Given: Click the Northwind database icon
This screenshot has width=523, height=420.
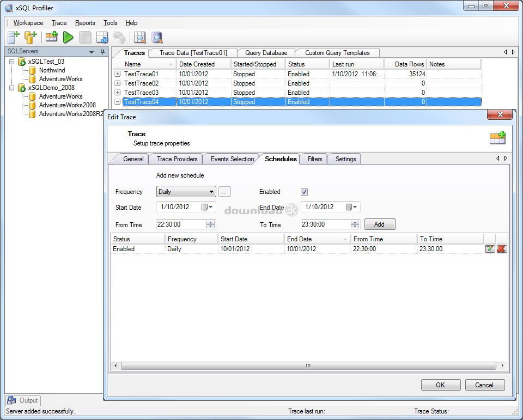Looking at the screenshot, I should 32,70.
